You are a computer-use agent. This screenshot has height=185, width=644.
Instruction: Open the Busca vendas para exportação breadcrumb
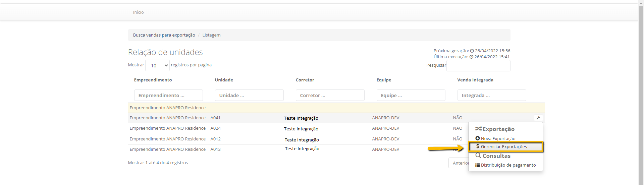point(164,35)
